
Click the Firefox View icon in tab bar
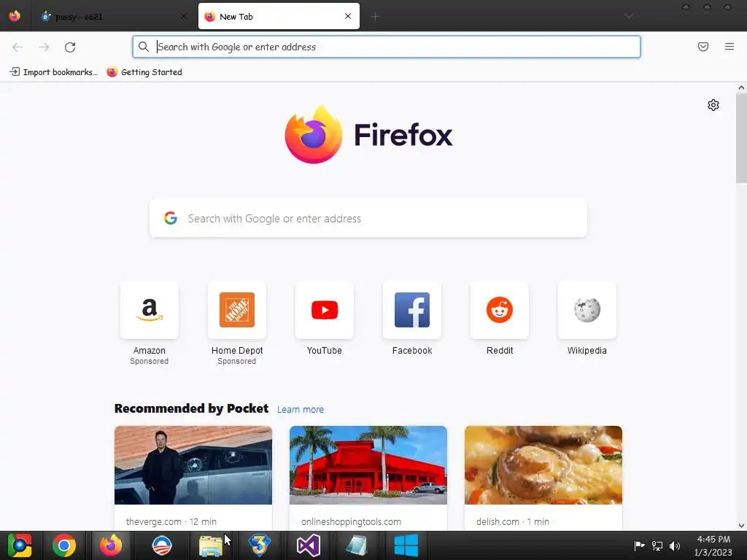(x=15, y=16)
